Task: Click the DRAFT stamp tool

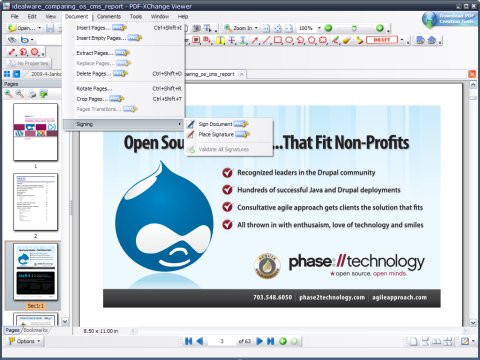Action: [382, 40]
